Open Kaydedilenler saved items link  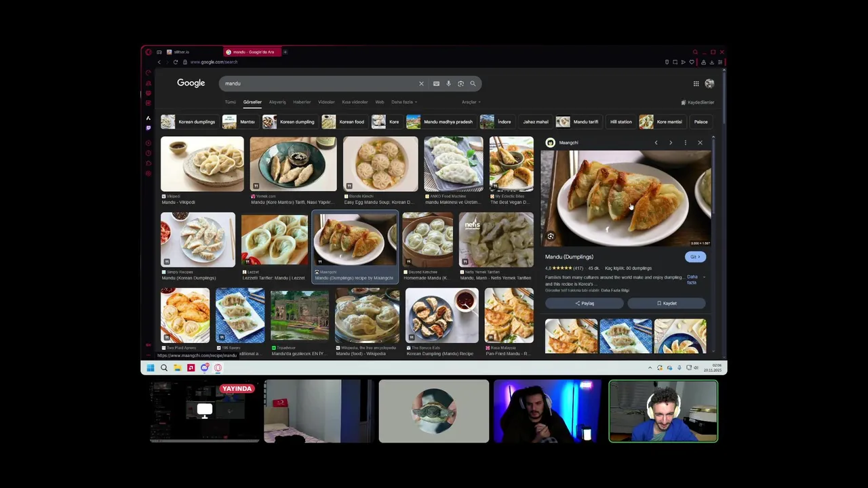(698, 102)
